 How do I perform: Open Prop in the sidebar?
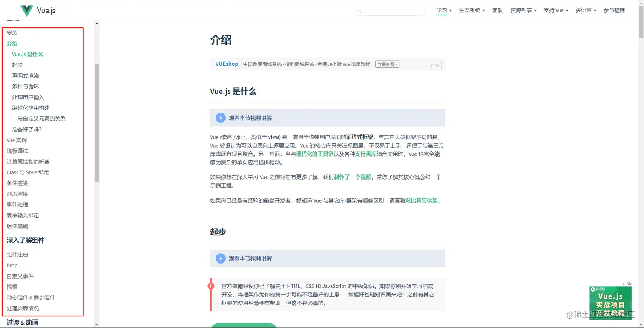[x=12, y=265]
